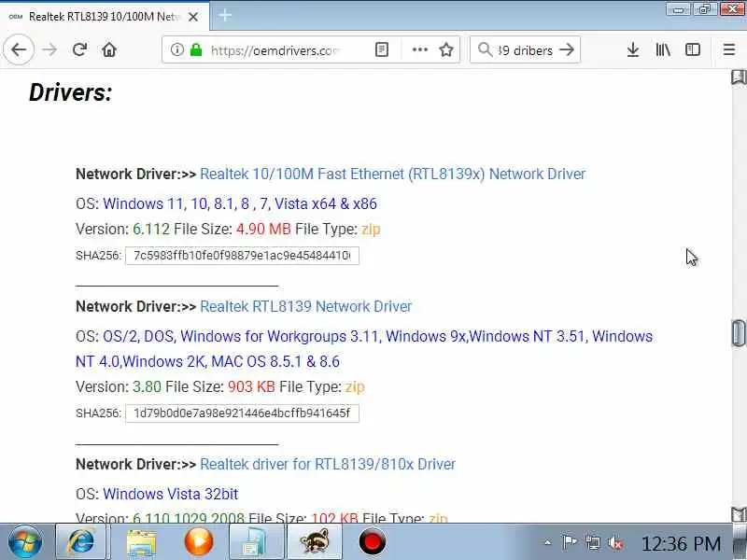747x560 pixels.
Task: Go back to the previous page
Action: pyautogui.click(x=19, y=49)
